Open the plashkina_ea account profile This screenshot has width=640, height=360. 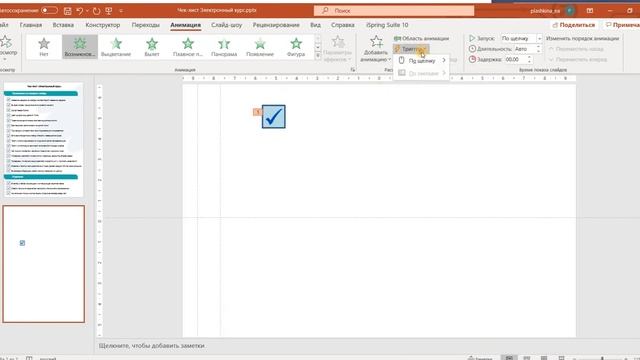[552, 11]
